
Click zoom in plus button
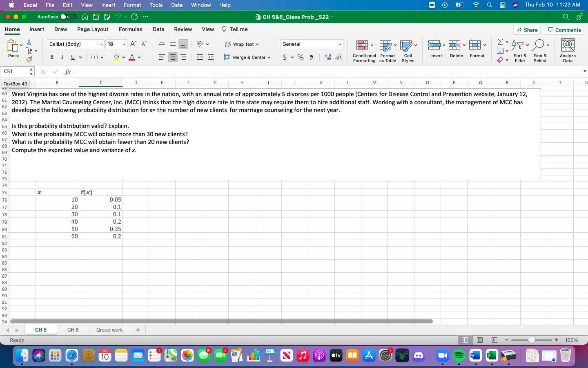click(x=557, y=340)
